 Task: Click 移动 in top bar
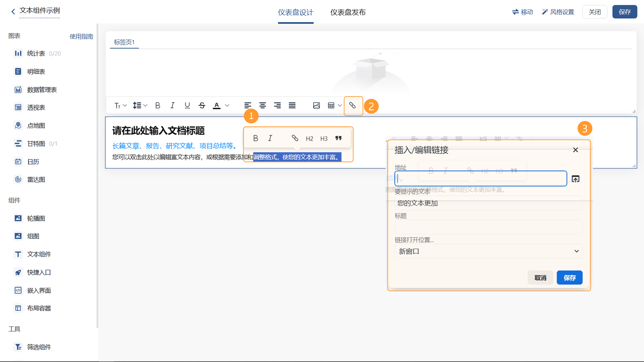(523, 12)
